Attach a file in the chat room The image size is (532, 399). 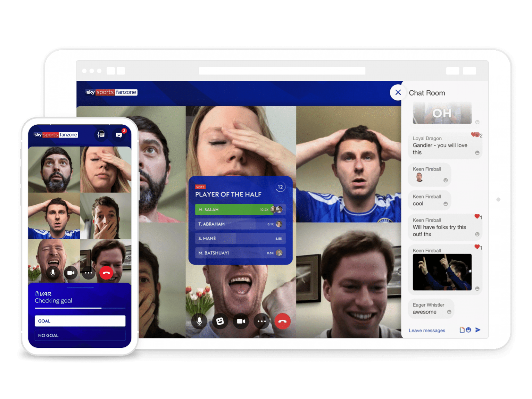pos(462,330)
